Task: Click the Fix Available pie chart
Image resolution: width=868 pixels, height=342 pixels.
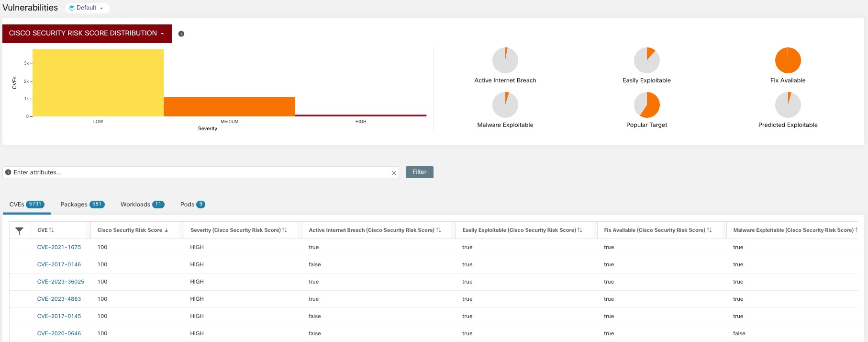Action: 788,60
